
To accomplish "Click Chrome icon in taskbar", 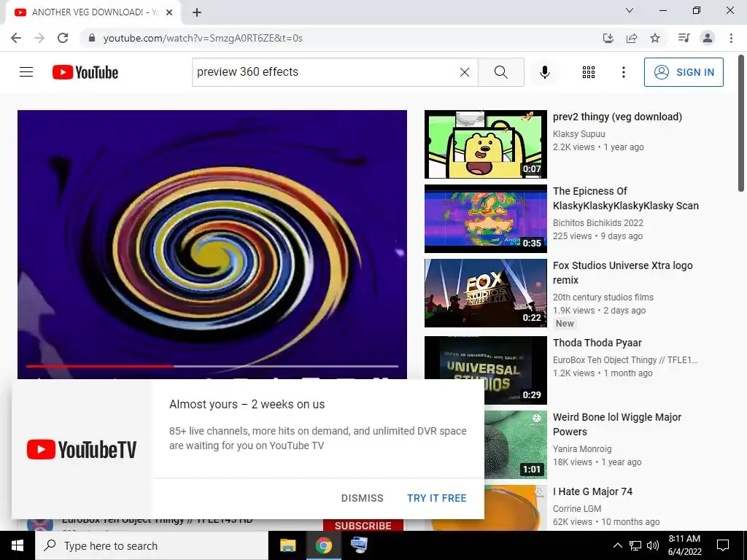I will (x=323, y=545).
